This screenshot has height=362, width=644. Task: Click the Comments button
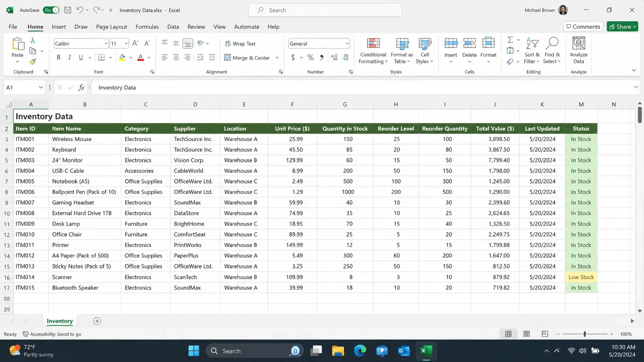point(583,27)
